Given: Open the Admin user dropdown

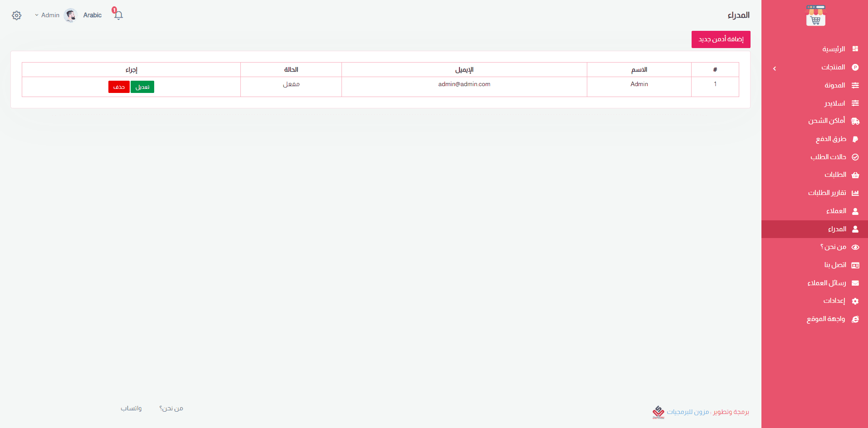Looking at the screenshot, I should 48,15.
